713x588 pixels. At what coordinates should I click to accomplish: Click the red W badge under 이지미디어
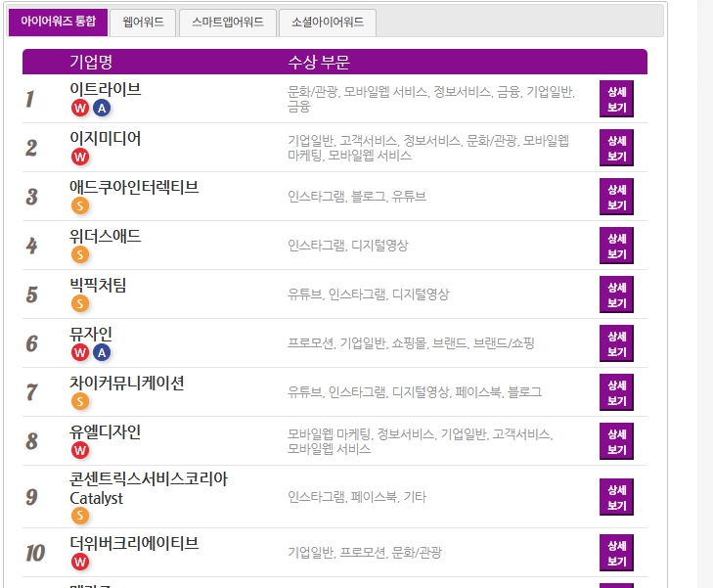[80, 157]
